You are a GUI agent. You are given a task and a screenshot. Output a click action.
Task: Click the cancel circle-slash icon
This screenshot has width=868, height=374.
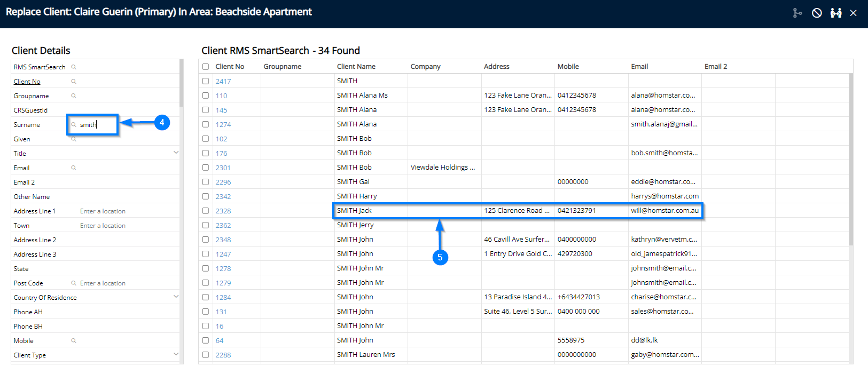[817, 13]
